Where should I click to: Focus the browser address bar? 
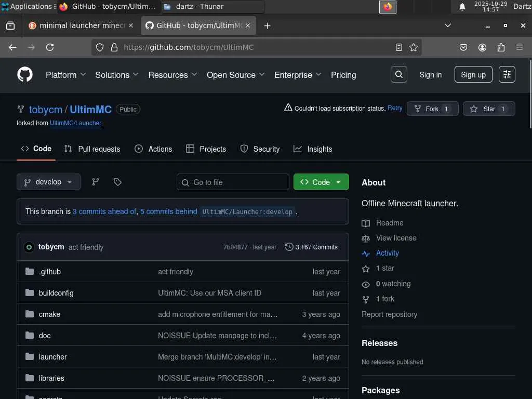click(256, 47)
